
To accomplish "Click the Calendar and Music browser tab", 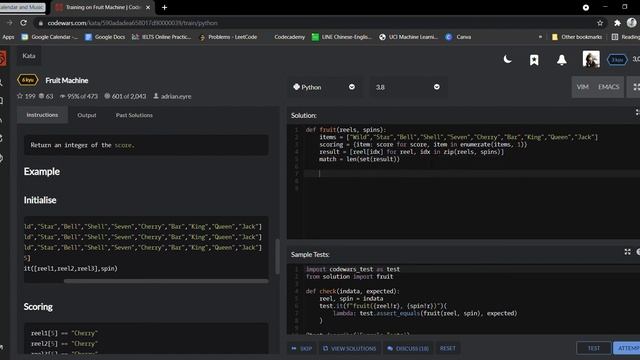I will pyautogui.click(x=23, y=7).
